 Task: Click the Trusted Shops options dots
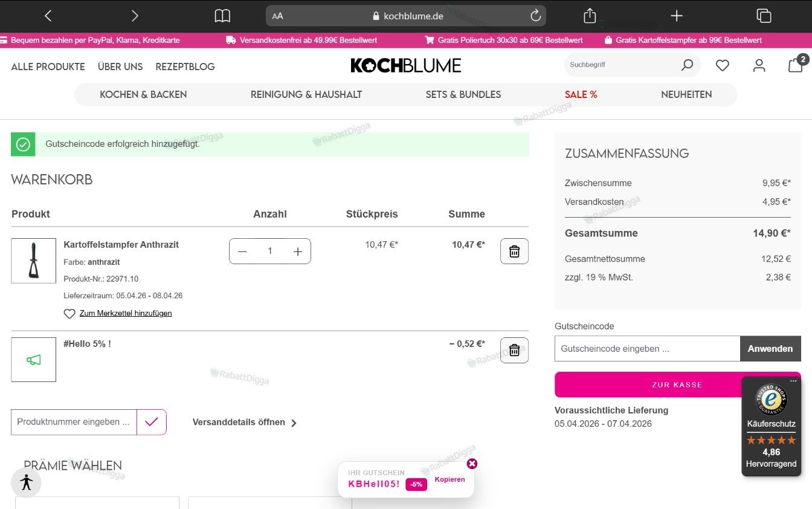coord(793,381)
